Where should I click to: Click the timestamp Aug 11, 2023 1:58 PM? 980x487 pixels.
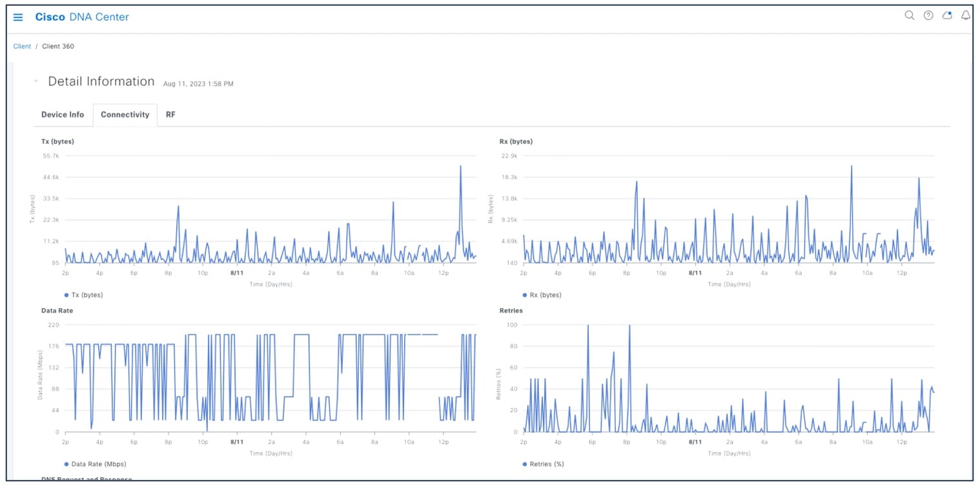click(198, 84)
